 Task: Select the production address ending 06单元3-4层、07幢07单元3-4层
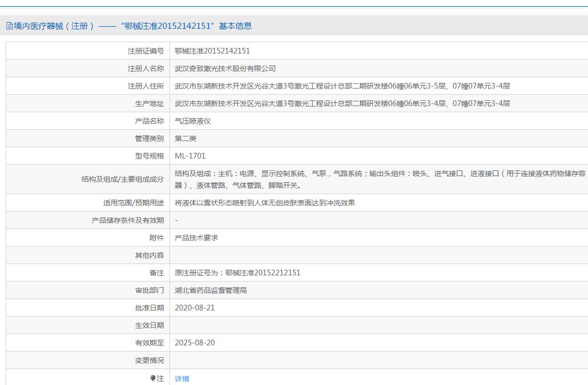[342, 103]
